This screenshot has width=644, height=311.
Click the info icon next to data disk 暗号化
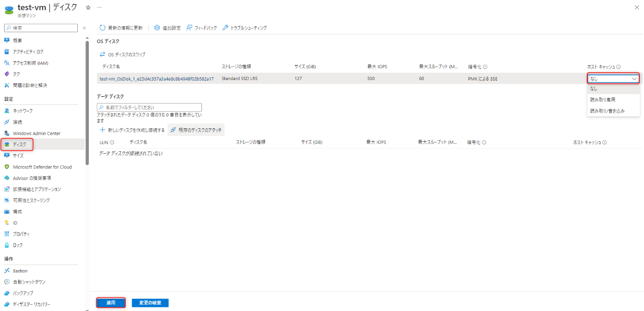484,143
